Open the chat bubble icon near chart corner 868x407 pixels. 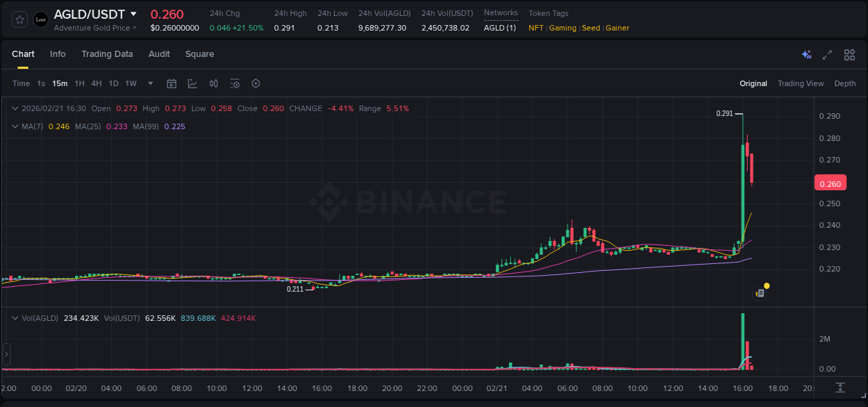tap(760, 292)
